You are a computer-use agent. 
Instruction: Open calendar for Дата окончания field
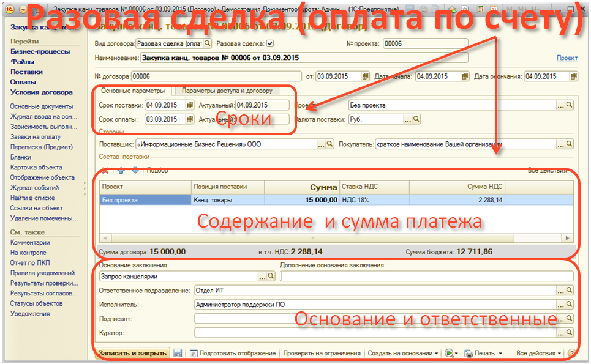tap(573, 76)
